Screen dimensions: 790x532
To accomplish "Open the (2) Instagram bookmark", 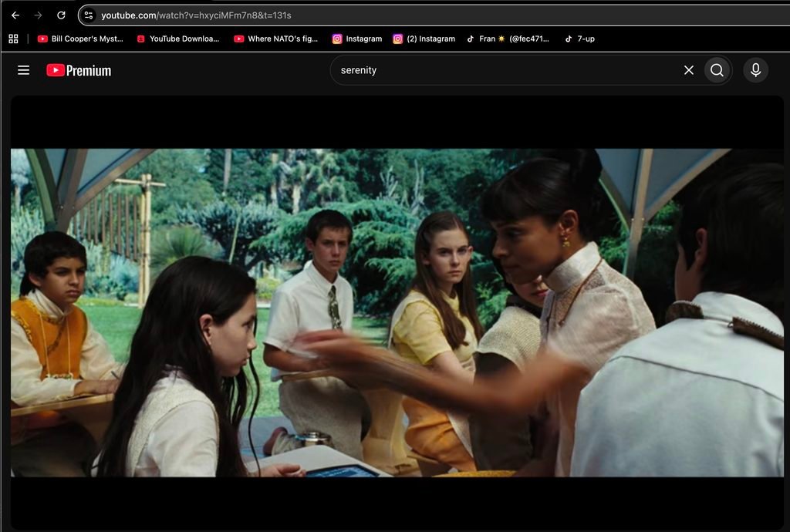I will click(x=424, y=39).
